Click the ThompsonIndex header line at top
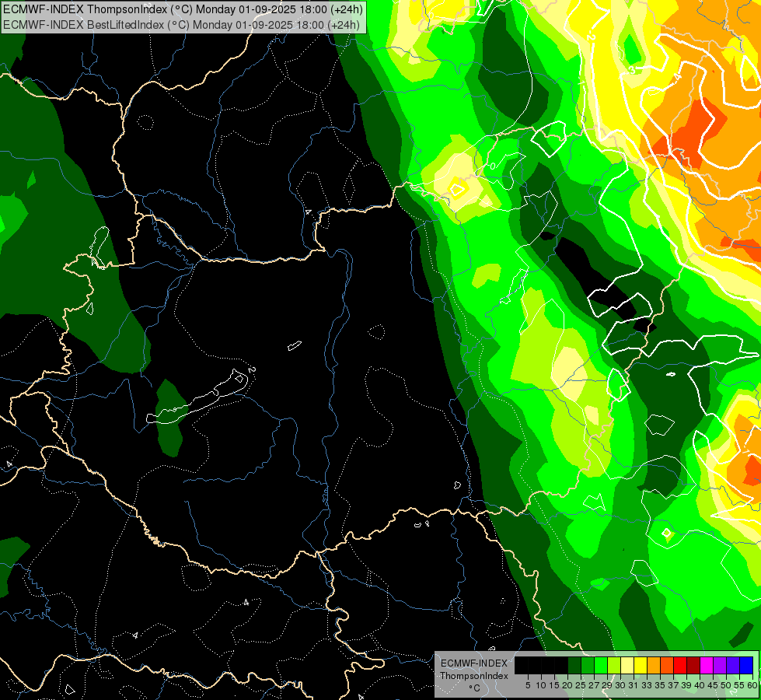Viewport: 761px width, 700px height. [183, 9]
